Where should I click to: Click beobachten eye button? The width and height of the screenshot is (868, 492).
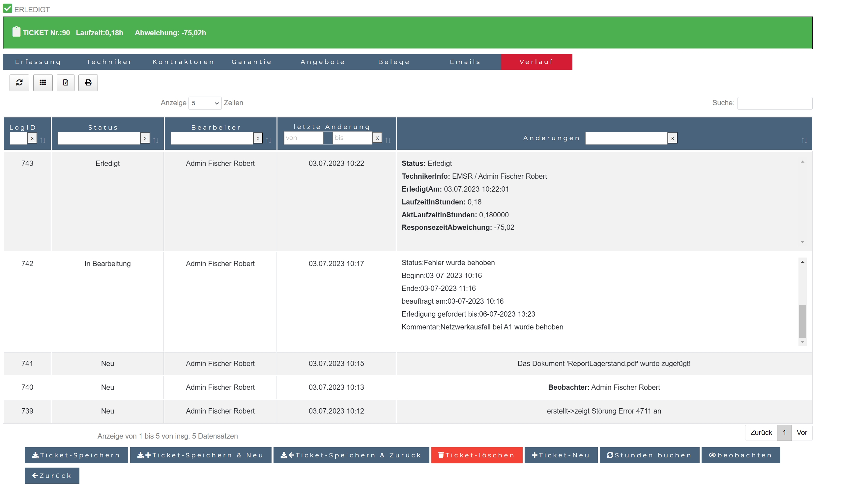click(741, 455)
